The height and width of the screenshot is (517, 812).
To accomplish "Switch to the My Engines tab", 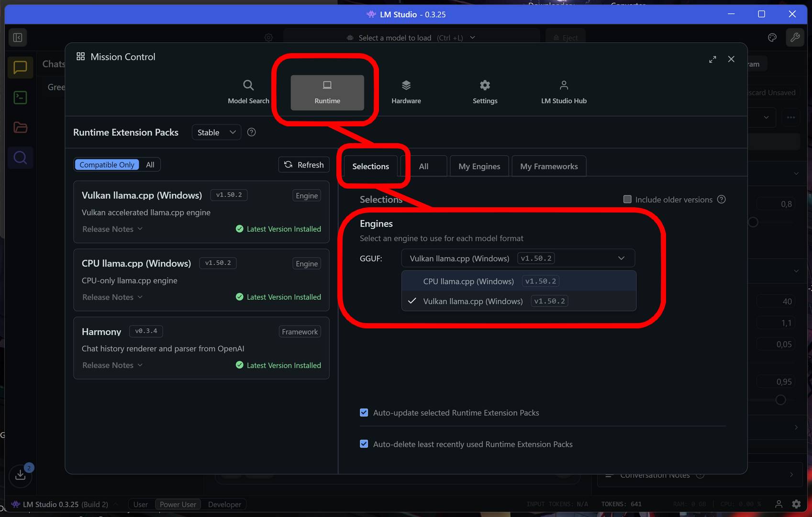I will tap(479, 166).
